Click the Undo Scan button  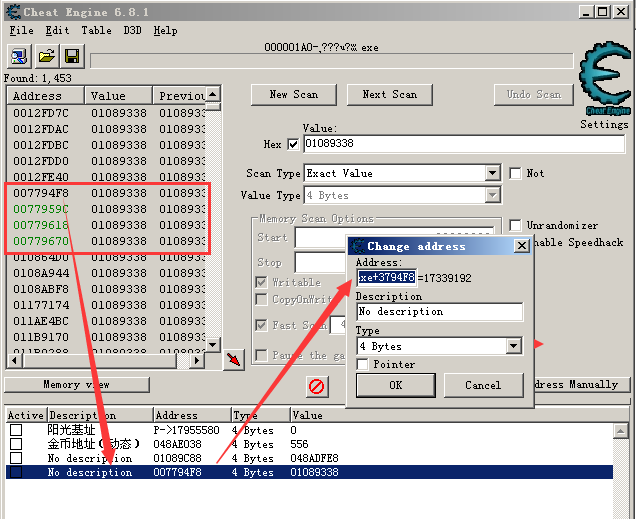(534, 95)
